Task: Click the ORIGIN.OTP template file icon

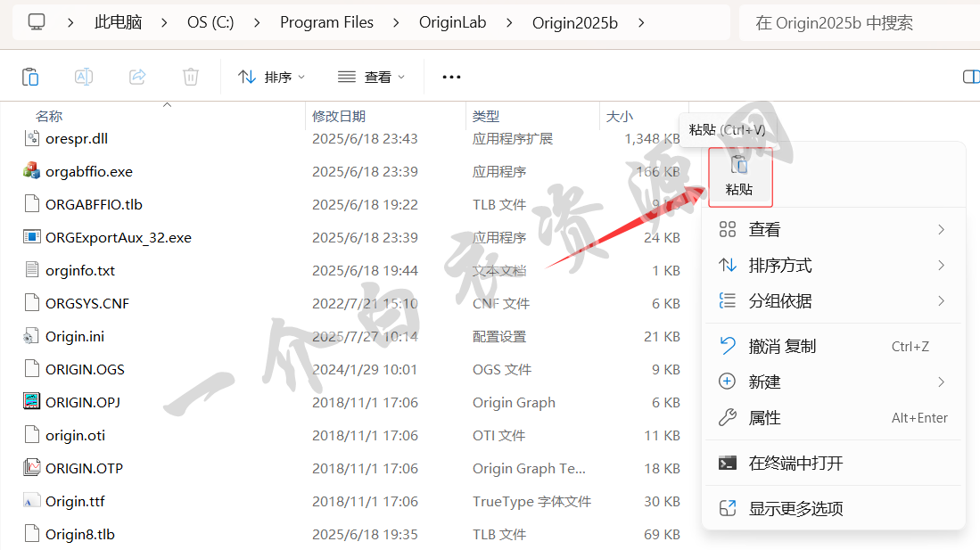Action: pos(31,467)
